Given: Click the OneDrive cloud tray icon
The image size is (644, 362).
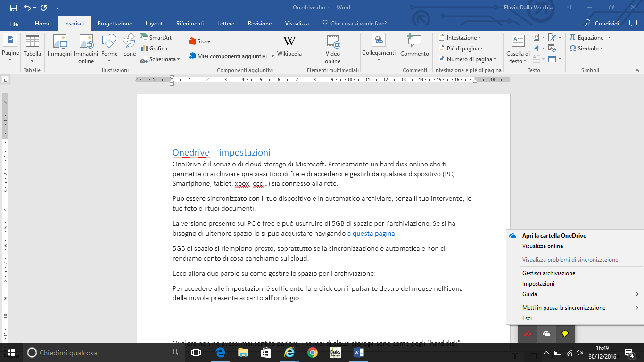Looking at the screenshot, I should pyautogui.click(x=546, y=334).
